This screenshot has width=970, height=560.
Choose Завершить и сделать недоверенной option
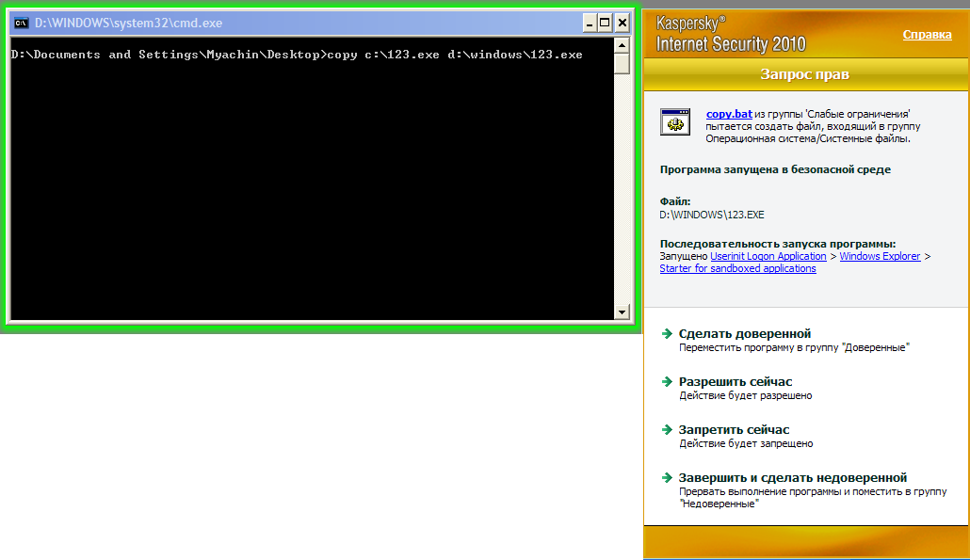coord(792,478)
